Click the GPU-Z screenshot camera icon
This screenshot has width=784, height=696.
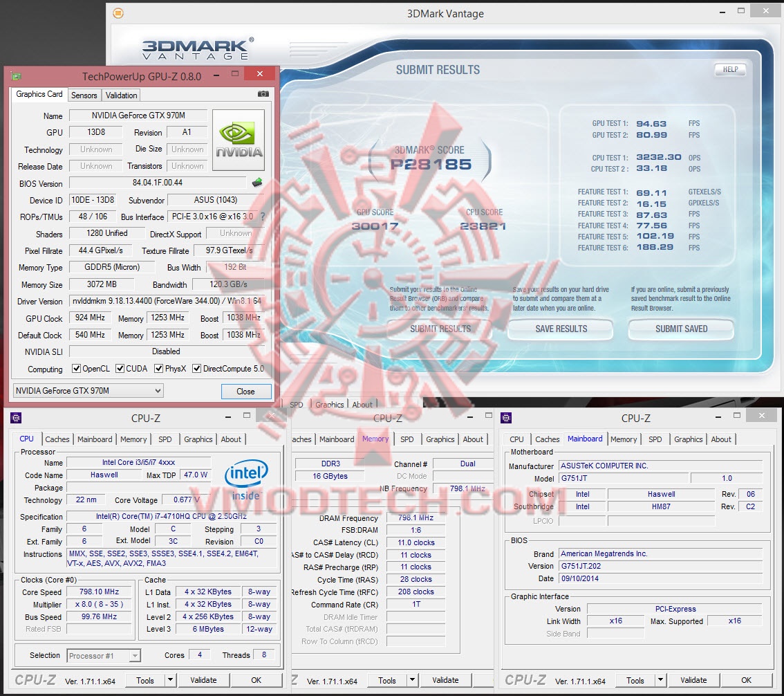(263, 94)
